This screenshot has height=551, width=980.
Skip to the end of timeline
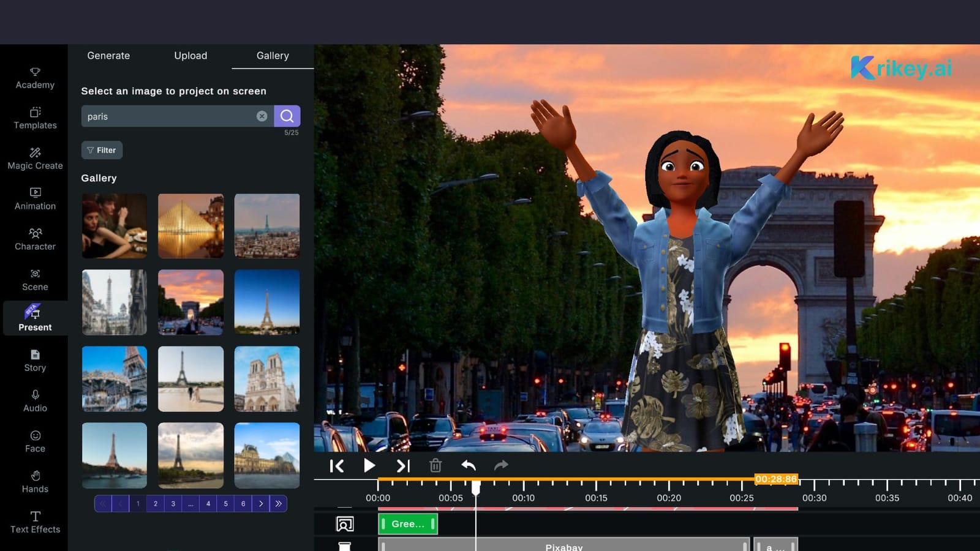(x=402, y=466)
